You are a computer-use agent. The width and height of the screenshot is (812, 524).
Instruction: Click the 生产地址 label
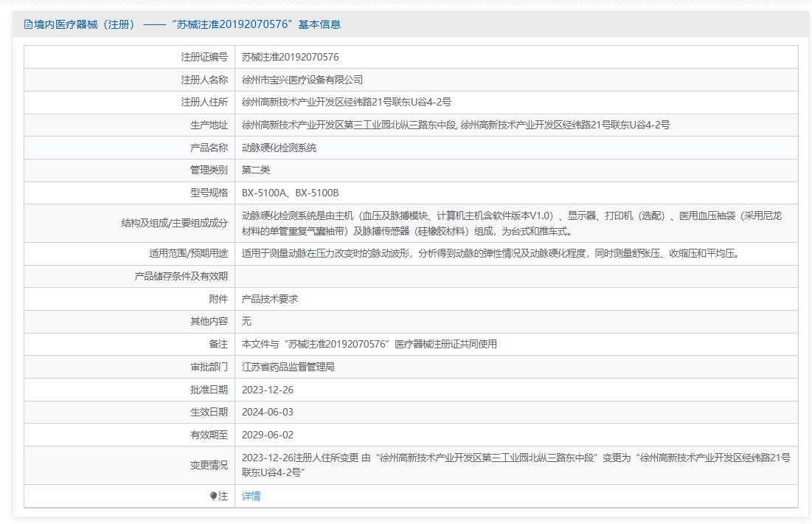point(209,125)
